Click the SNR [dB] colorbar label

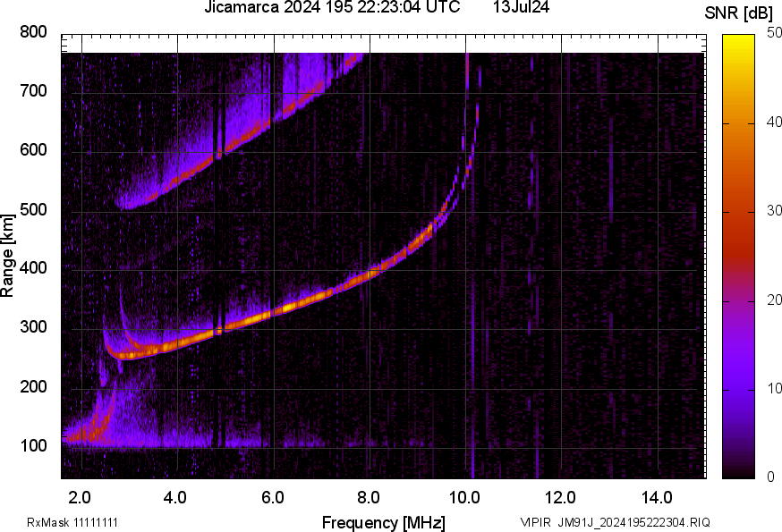[x=739, y=13]
